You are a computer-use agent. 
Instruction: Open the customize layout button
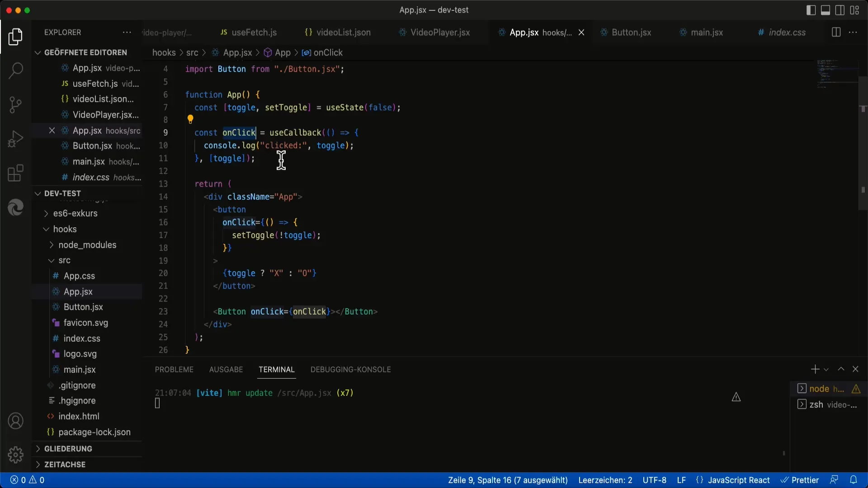point(854,10)
